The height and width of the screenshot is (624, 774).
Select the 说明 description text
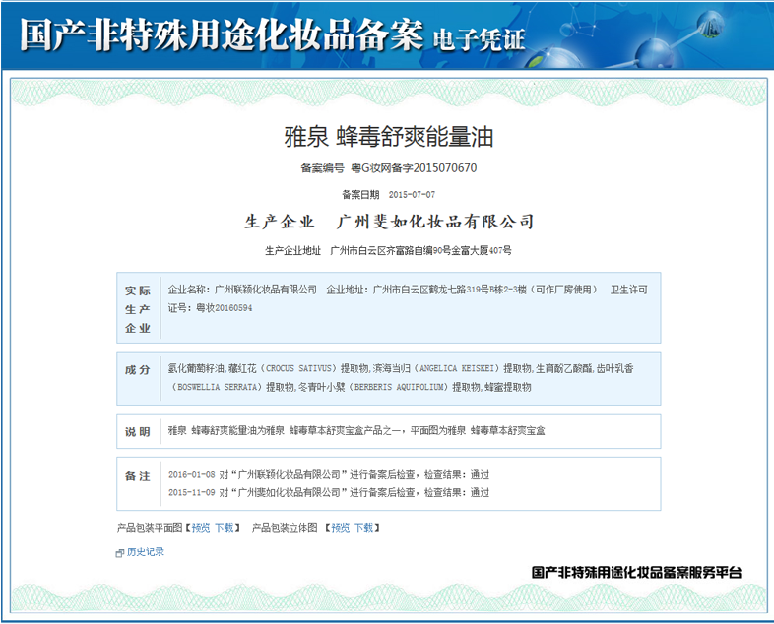[356, 430]
